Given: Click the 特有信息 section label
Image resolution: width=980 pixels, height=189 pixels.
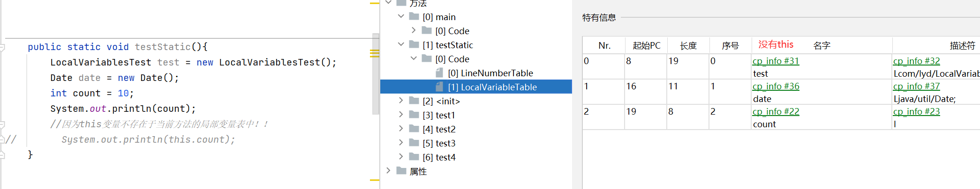Looking at the screenshot, I should point(599,18).
